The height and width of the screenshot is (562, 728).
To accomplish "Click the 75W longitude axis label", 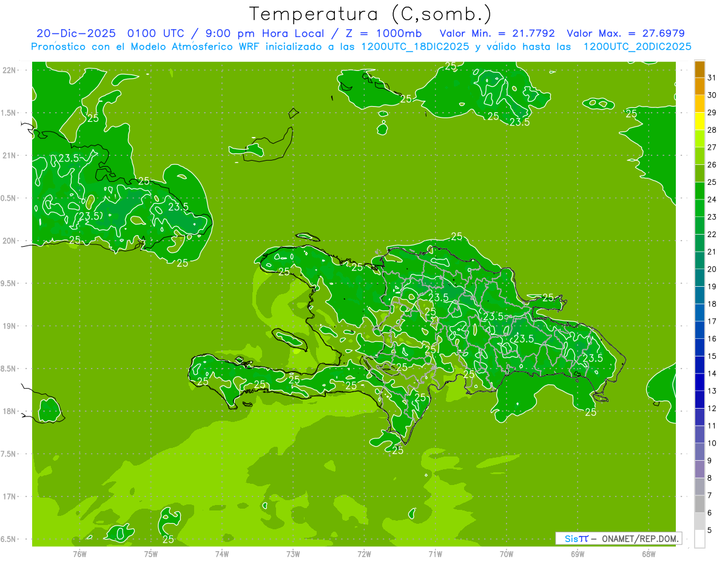I will pos(151,554).
